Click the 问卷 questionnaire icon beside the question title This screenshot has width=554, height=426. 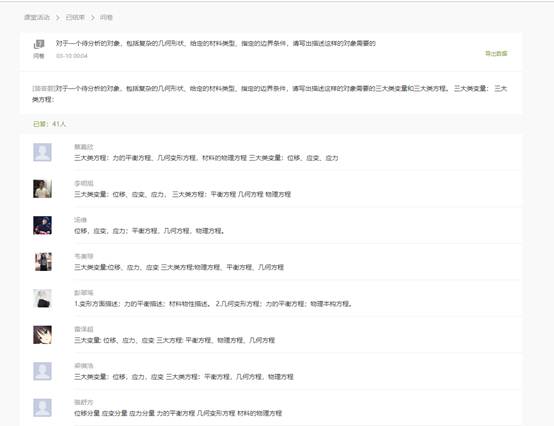coord(39,45)
